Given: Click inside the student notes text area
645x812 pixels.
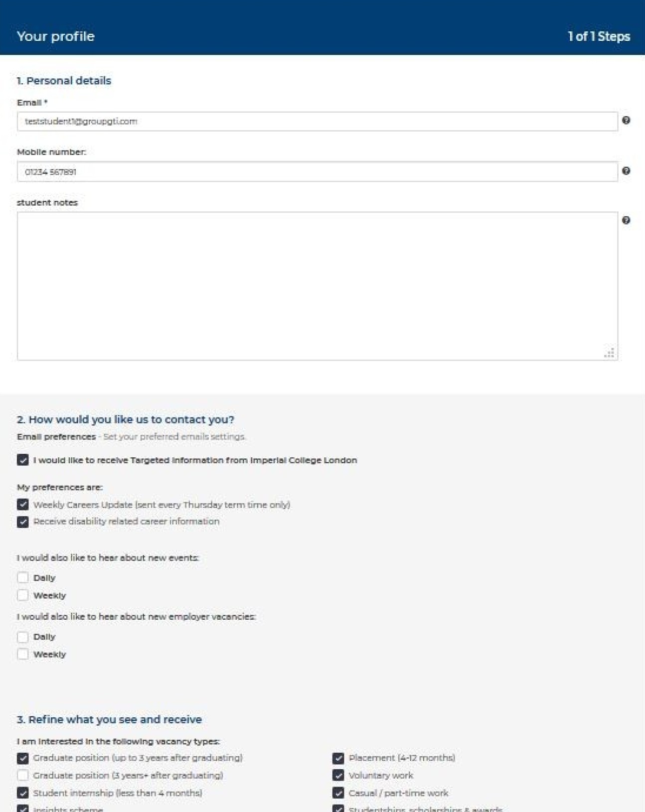Looking at the screenshot, I should (x=317, y=285).
